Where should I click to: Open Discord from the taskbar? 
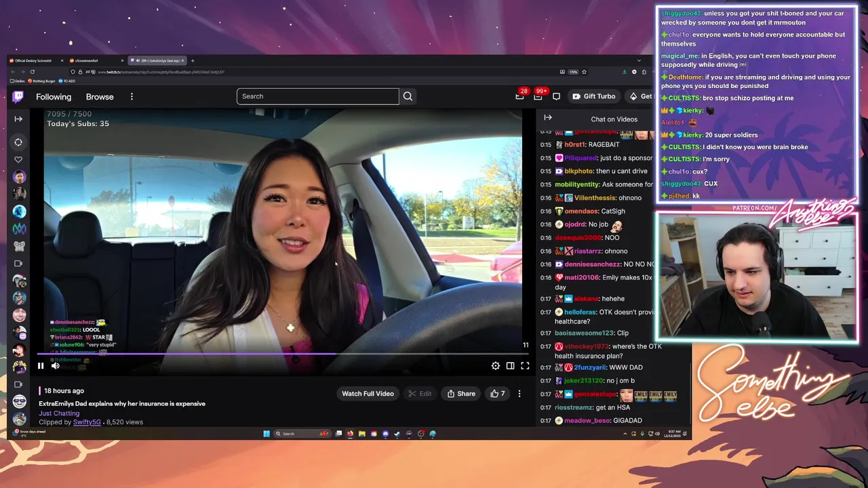click(385, 434)
